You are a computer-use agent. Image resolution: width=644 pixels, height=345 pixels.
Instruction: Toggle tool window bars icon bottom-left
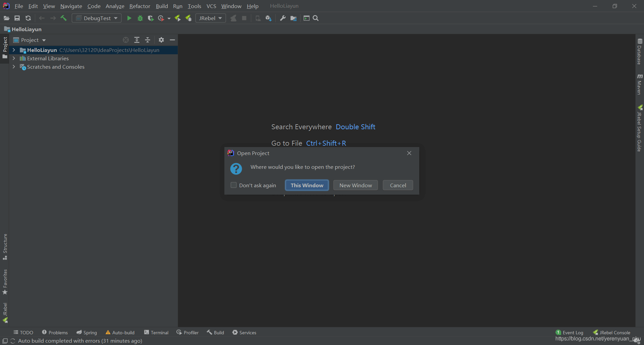[5, 341]
